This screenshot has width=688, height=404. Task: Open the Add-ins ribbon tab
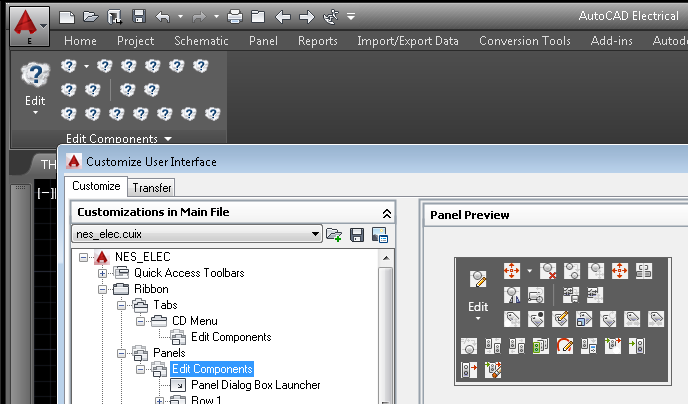click(612, 41)
